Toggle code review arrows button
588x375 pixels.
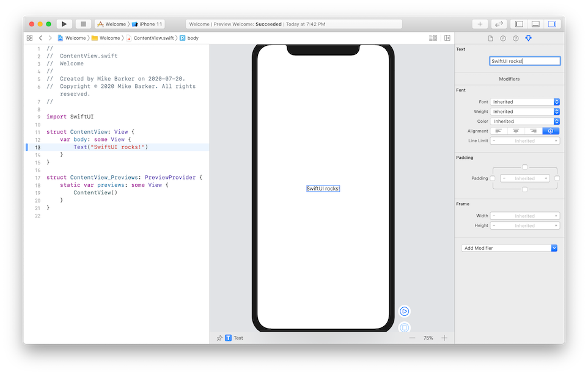coord(499,24)
